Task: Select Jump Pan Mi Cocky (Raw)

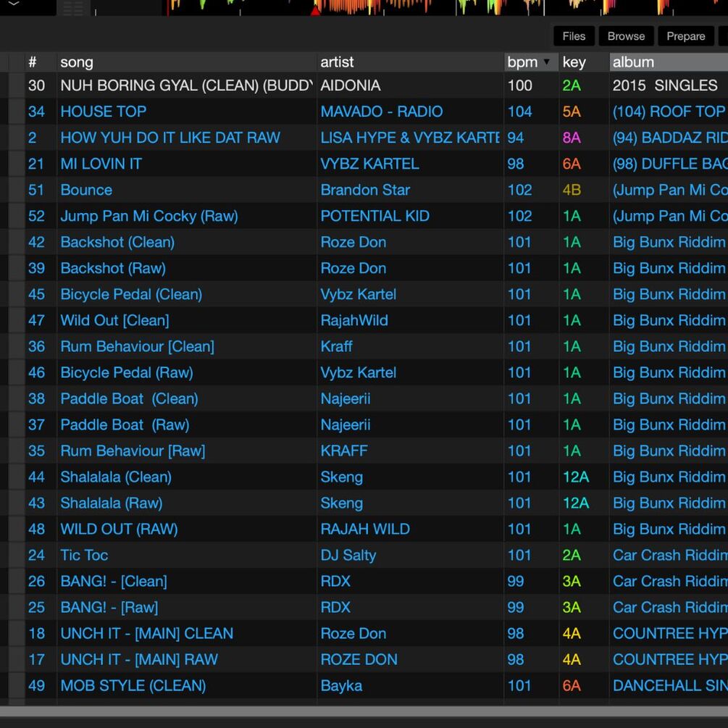Action: point(149,216)
